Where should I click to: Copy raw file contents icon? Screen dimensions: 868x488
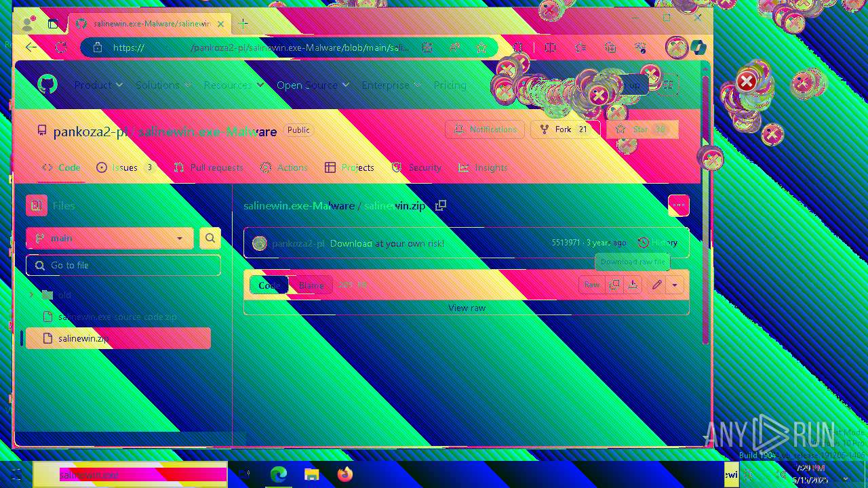614,285
